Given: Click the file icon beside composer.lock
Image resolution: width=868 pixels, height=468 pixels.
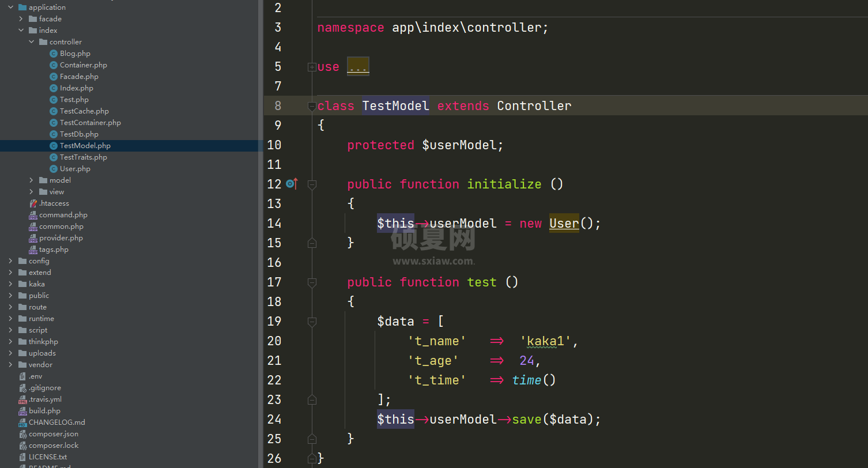Looking at the screenshot, I should [22, 446].
